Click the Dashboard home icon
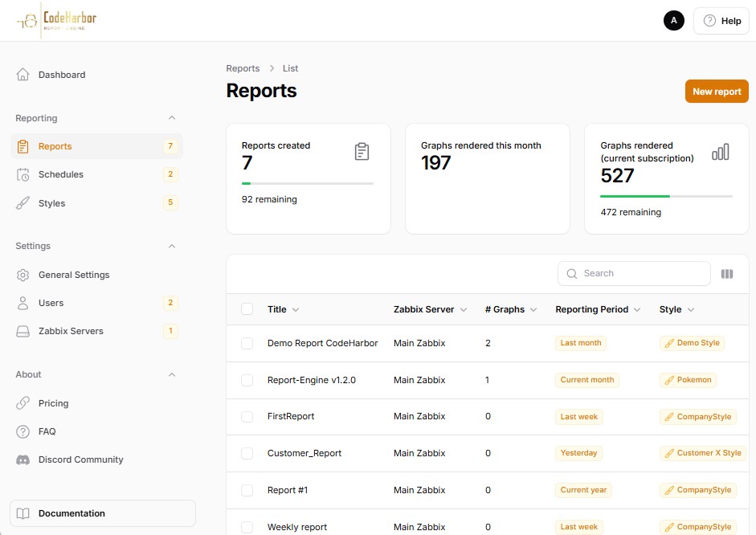The image size is (756, 535). coord(22,75)
